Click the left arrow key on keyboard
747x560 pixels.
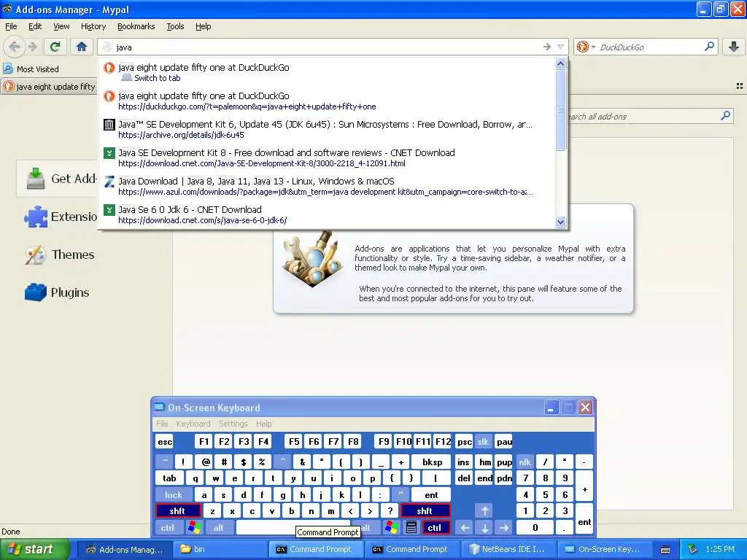pos(465,528)
